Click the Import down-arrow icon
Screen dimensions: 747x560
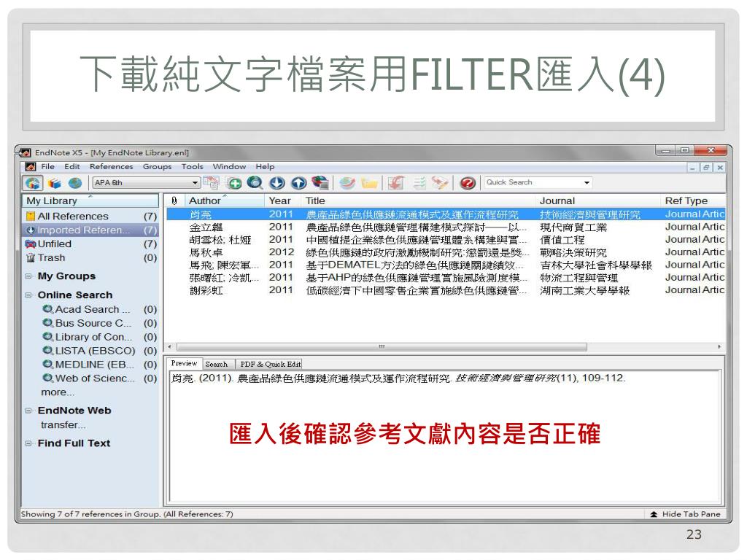(277, 183)
